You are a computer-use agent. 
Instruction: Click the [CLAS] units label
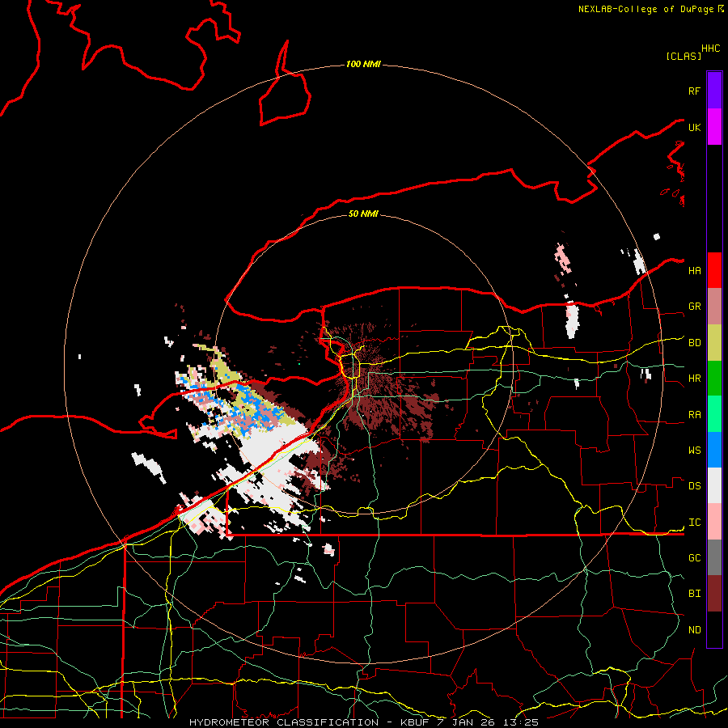[x=684, y=56]
